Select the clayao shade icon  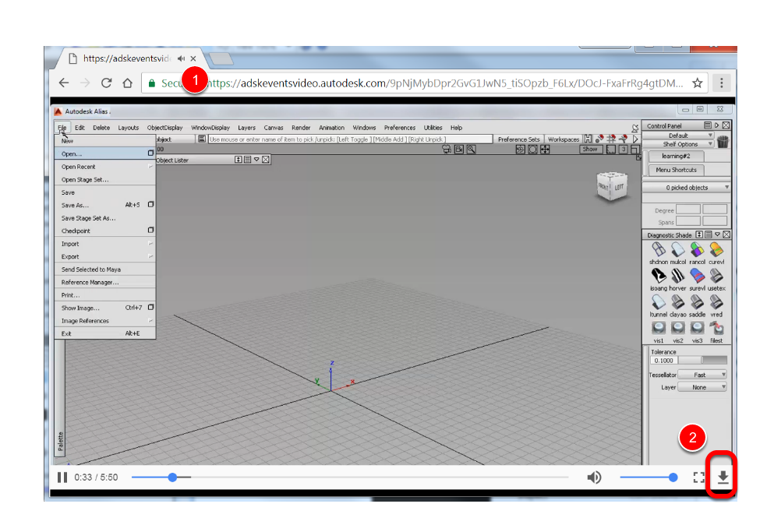pos(677,302)
